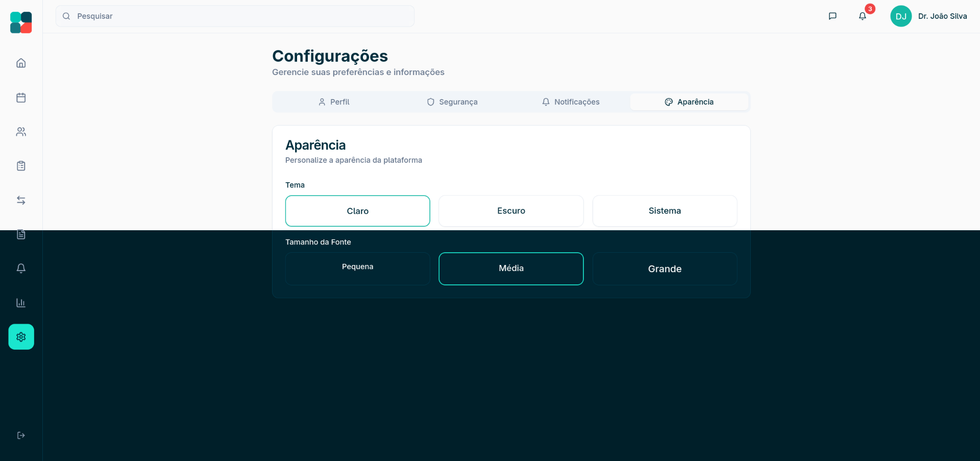Click the transfer arrows sidebar icon
This screenshot has height=461, width=980.
(x=21, y=200)
